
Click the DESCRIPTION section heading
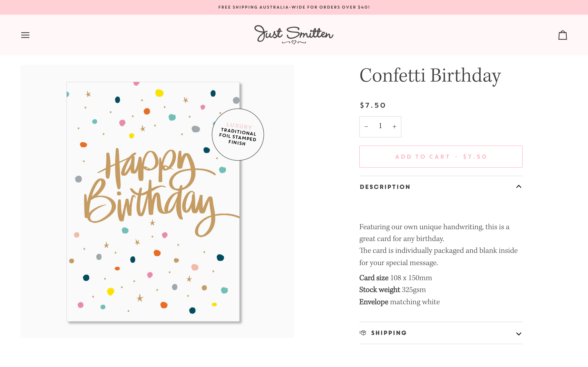pos(385,186)
